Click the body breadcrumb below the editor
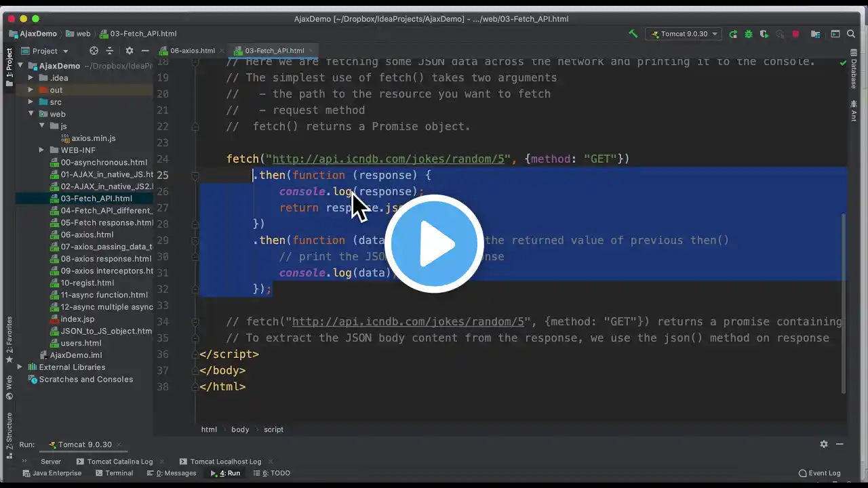 point(240,430)
